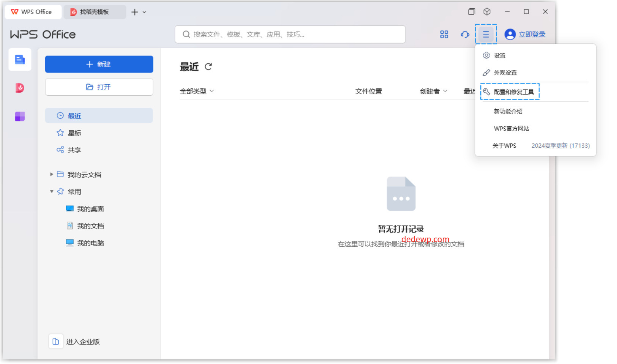Click the settings gear icon in menu
This screenshot has width=617, height=364.
tap(486, 55)
